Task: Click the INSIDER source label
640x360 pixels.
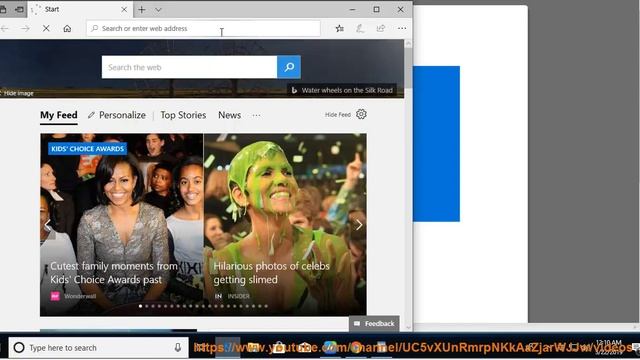Action: [238, 296]
